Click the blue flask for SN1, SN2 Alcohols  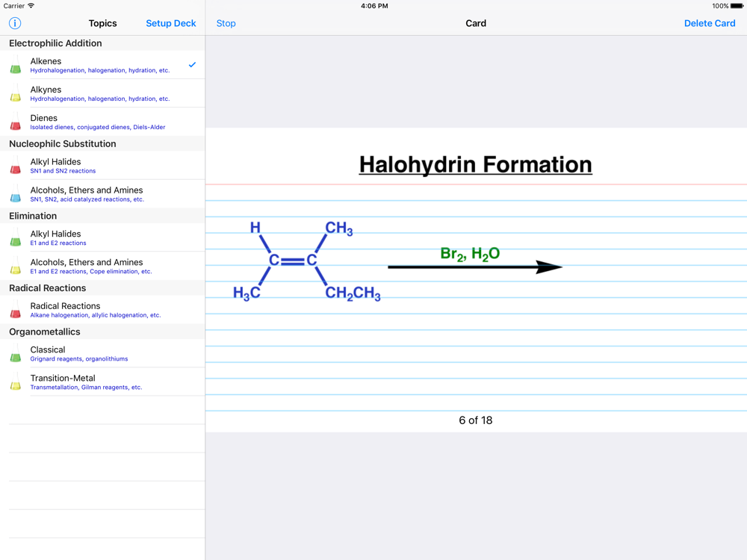[x=16, y=195]
